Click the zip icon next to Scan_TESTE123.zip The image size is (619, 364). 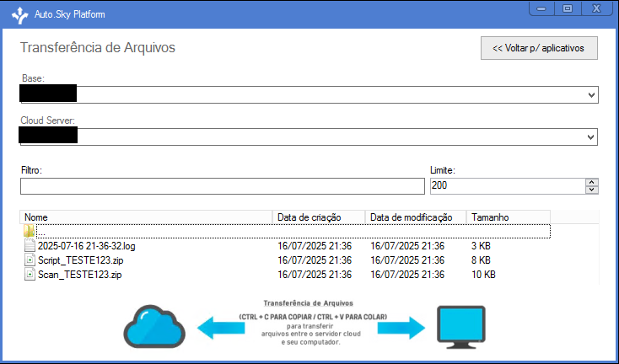30,275
